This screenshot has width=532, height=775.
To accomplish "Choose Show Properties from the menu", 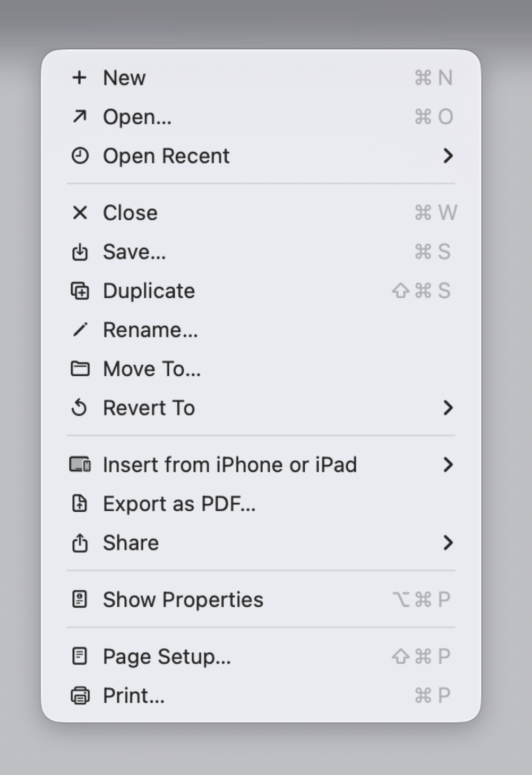I will [261, 599].
